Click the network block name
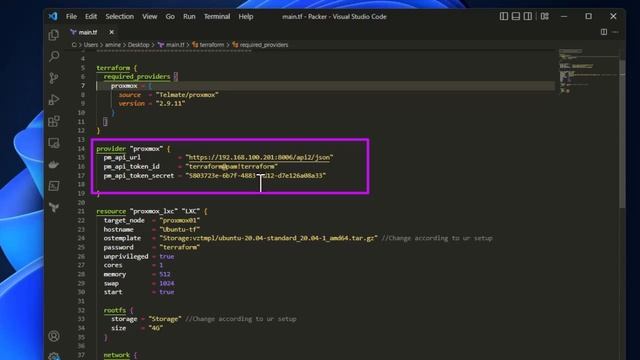Image resolution: width=640 pixels, height=360 pixels. pyautogui.click(x=117, y=355)
